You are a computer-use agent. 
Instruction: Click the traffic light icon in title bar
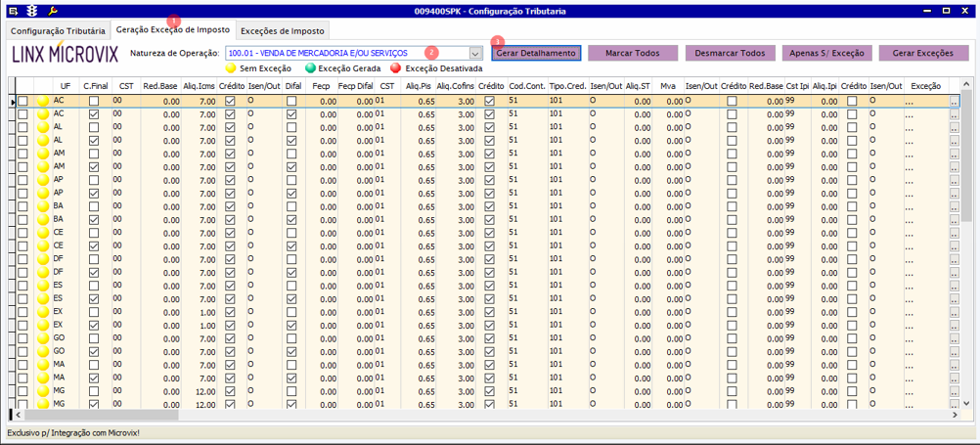[x=31, y=11]
